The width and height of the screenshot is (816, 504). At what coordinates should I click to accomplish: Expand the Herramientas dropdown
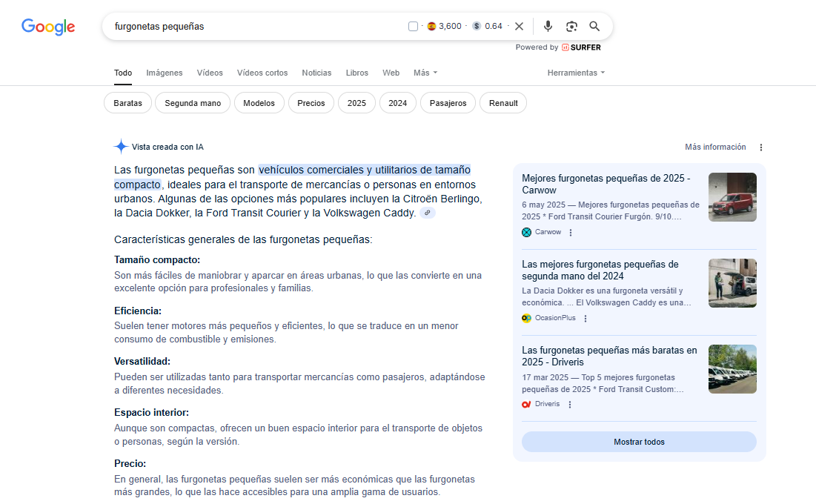pyautogui.click(x=576, y=73)
